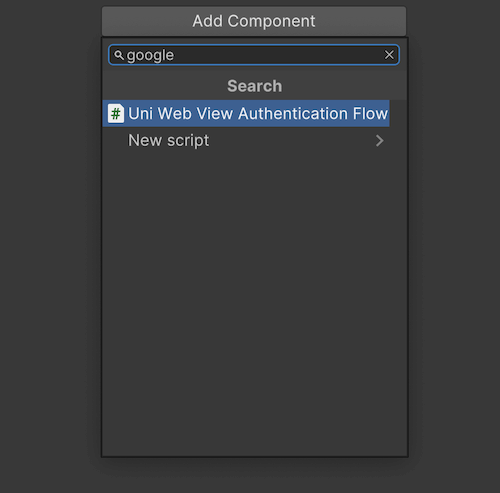The image size is (500, 493).
Task: Click the New script row's chevron
Action: (x=379, y=141)
